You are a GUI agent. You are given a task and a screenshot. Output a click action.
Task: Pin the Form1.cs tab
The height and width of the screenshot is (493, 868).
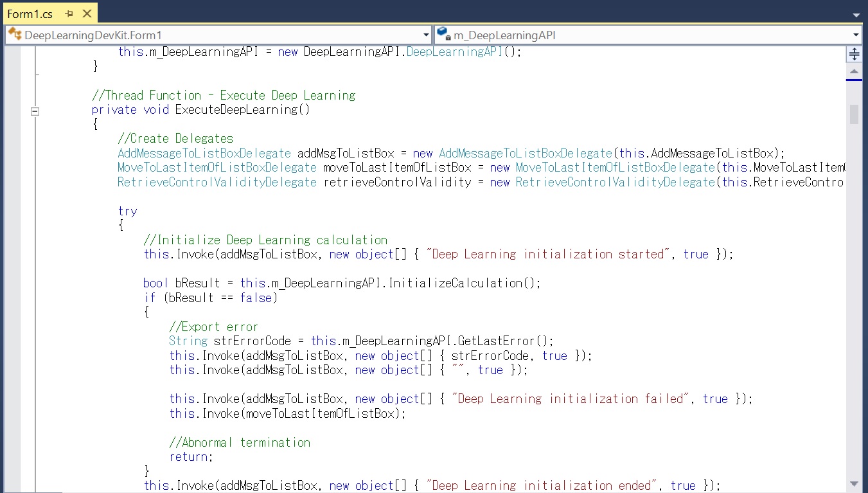click(69, 13)
